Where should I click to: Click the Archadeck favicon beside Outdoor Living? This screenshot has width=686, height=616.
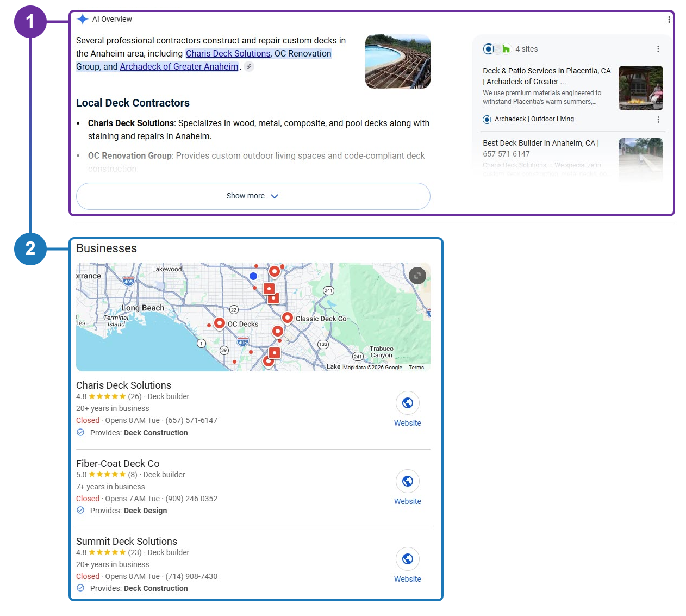pyautogui.click(x=487, y=120)
